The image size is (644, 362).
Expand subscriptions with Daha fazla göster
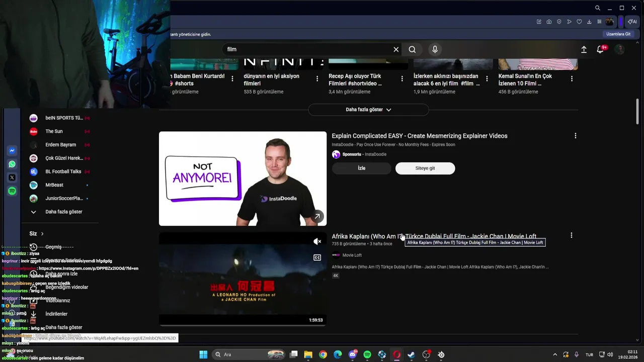click(59, 212)
